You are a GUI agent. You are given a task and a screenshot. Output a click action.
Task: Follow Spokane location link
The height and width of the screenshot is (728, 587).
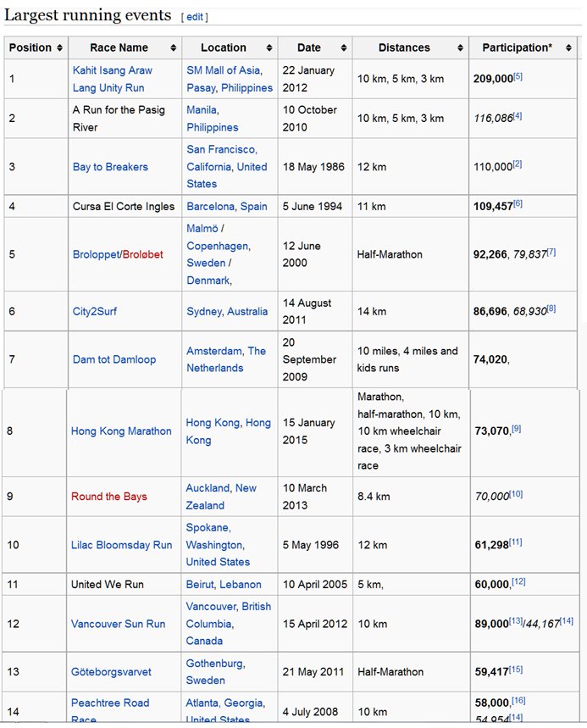tap(208, 528)
